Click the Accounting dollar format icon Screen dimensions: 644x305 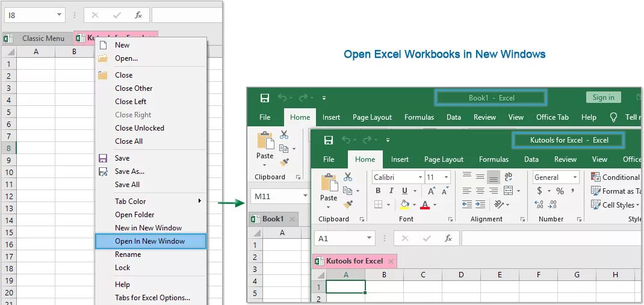pyautogui.click(x=539, y=191)
